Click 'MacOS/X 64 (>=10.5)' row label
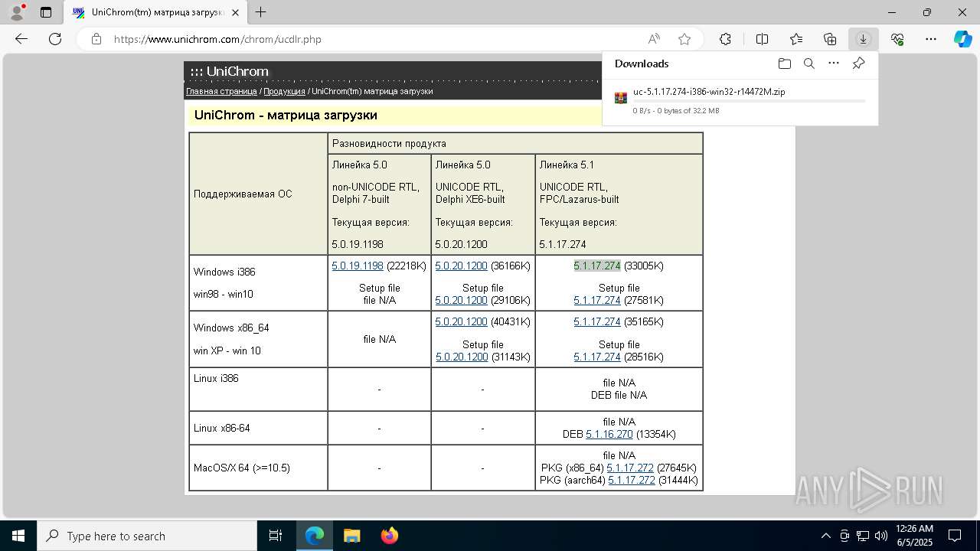 (242, 468)
